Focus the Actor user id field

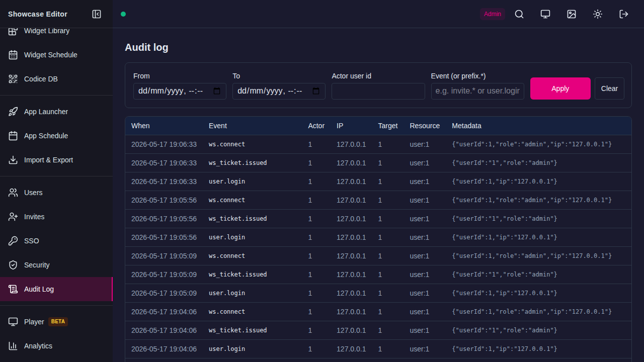378,91
